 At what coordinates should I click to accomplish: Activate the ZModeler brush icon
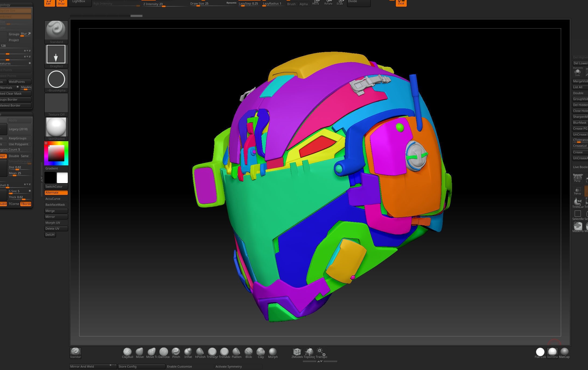coord(297,352)
